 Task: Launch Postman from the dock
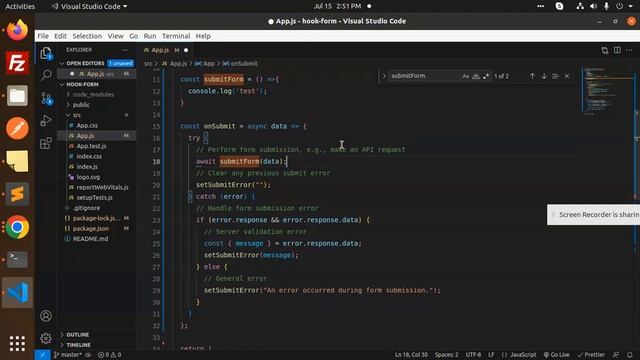coord(17,128)
